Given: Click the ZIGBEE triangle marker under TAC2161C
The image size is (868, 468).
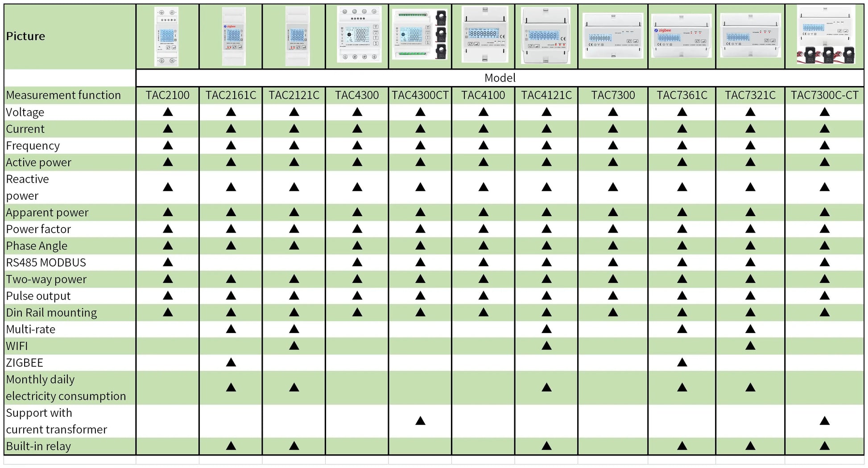Looking at the screenshot, I should click(x=231, y=362).
